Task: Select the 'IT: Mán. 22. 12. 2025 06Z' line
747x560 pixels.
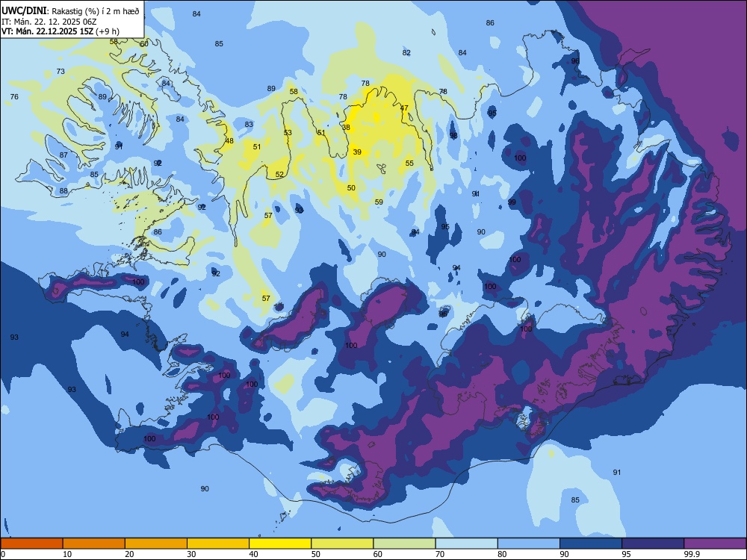Action: [x=49, y=22]
